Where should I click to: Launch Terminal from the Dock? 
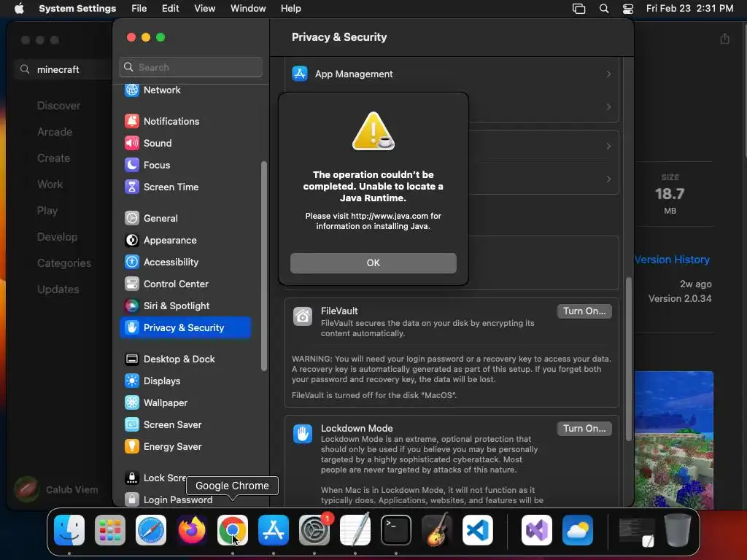396,530
